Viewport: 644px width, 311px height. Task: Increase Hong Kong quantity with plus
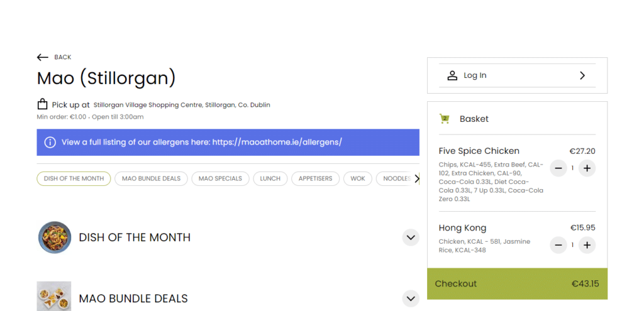(587, 246)
